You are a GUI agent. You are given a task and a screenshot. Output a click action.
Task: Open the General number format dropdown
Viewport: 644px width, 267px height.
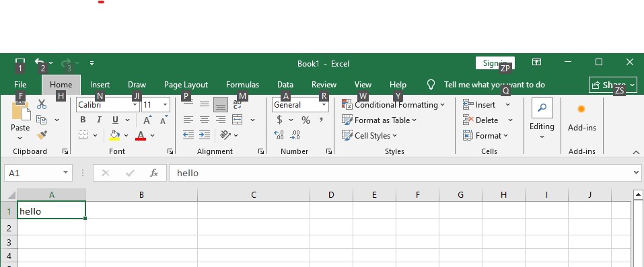tap(324, 105)
